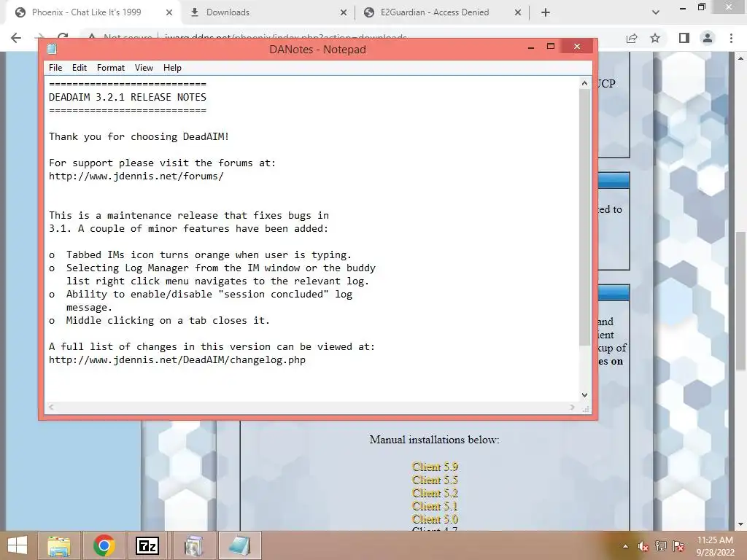The width and height of the screenshot is (747, 560).
Task: Close the Downloads browser tab
Action: (344, 13)
